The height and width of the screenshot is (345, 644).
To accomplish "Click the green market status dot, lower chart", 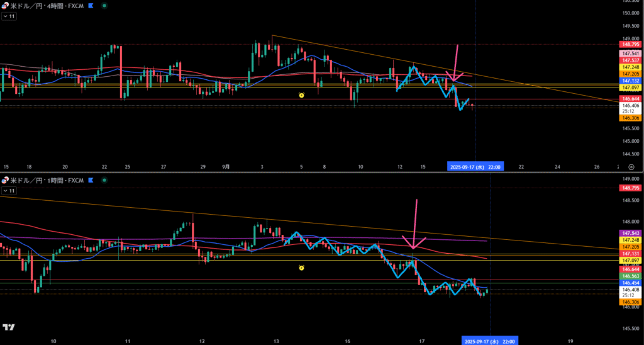I will (104, 180).
